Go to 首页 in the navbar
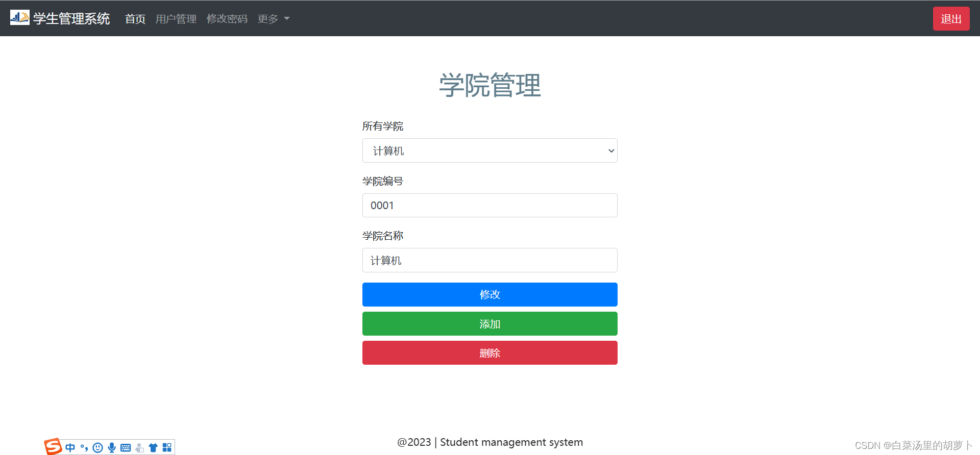Viewport: 980px width, 455px height. 135,19
